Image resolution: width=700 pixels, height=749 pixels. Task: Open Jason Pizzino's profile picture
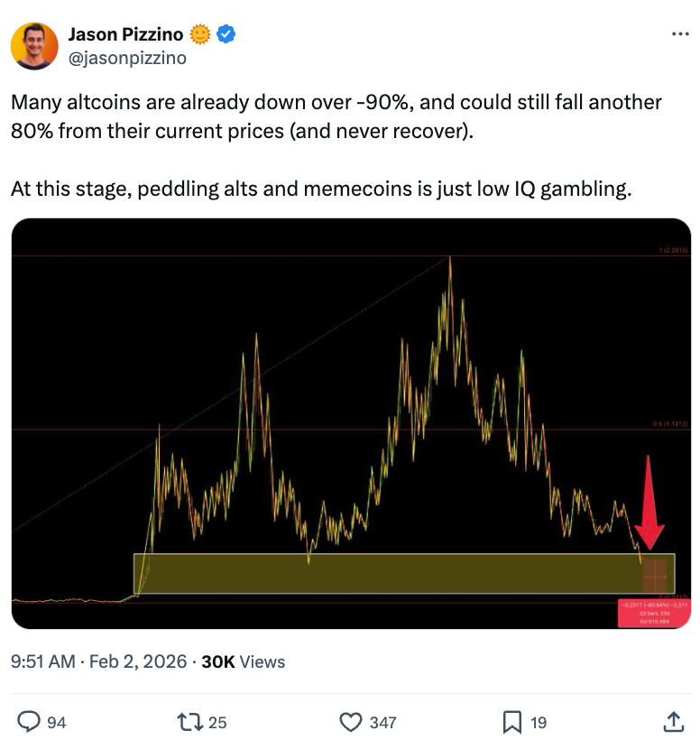(x=35, y=46)
